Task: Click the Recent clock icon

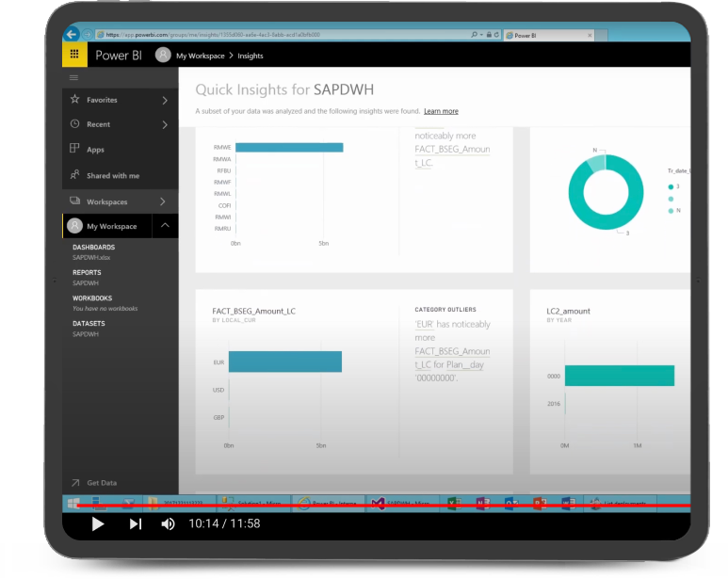Action: pyautogui.click(x=74, y=124)
